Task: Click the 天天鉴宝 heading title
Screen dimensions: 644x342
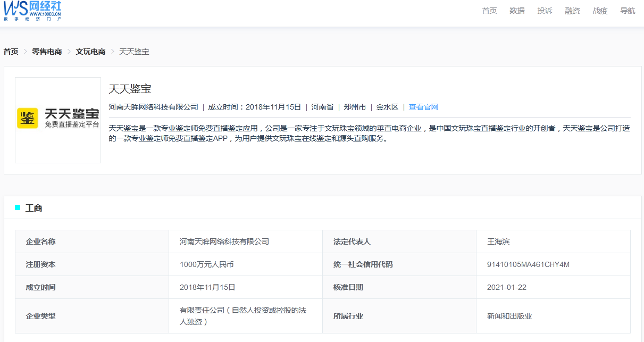Action: point(130,89)
